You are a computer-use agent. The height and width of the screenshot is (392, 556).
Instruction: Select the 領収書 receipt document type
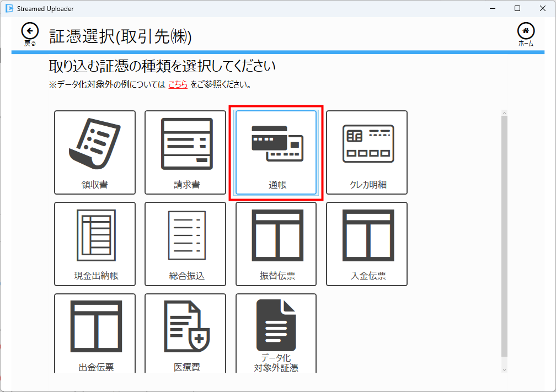click(x=94, y=152)
